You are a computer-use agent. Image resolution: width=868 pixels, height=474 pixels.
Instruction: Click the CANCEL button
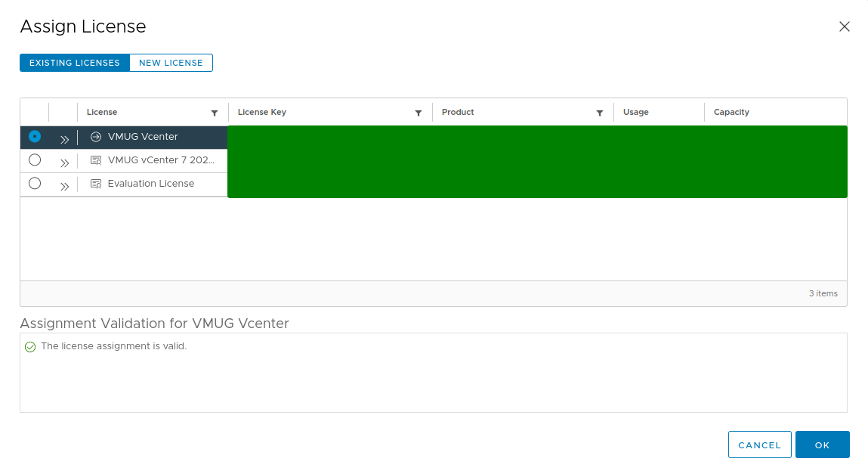[x=759, y=445]
